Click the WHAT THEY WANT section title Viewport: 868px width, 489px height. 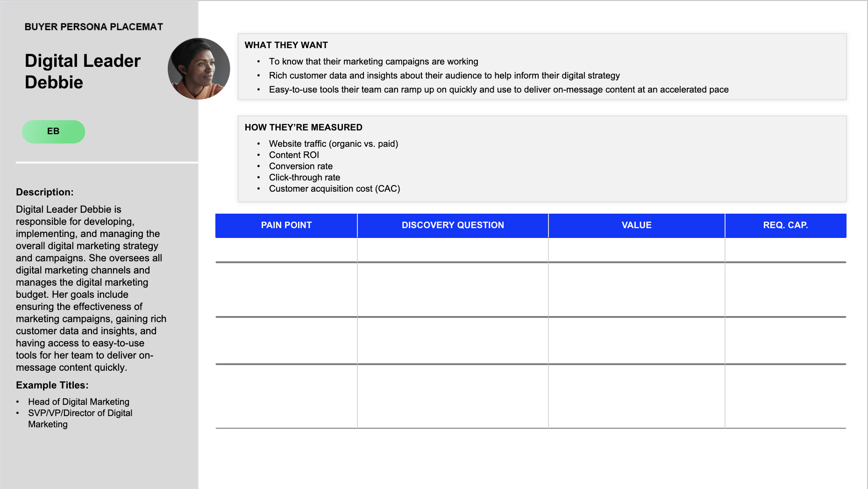pos(286,45)
